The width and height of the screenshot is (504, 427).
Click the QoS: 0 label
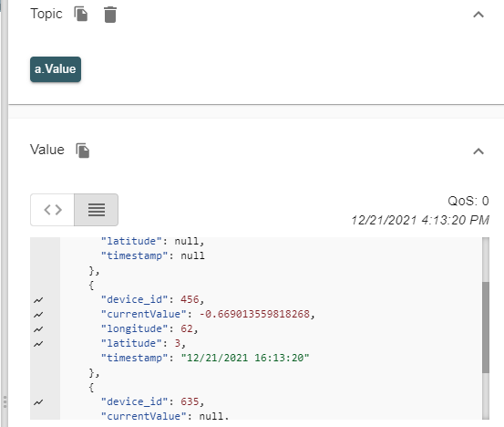click(x=468, y=201)
